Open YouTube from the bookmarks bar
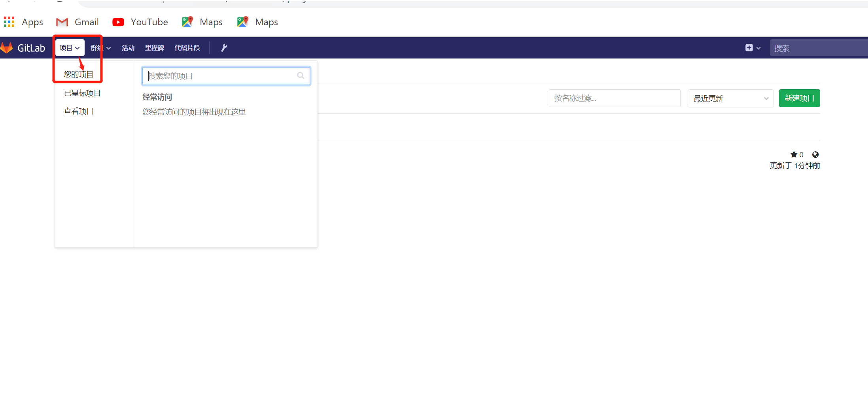Screen dimensions: 868x403 click(x=140, y=22)
